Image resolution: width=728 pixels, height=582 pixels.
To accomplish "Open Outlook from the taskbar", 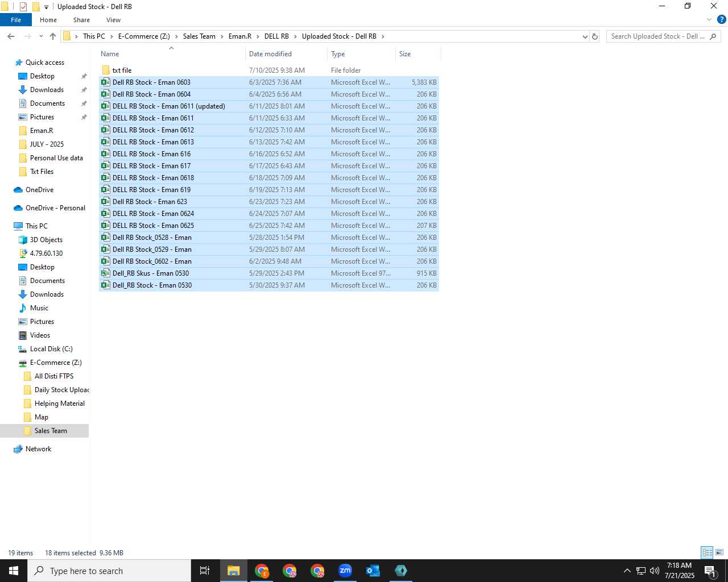I will [x=373, y=571].
